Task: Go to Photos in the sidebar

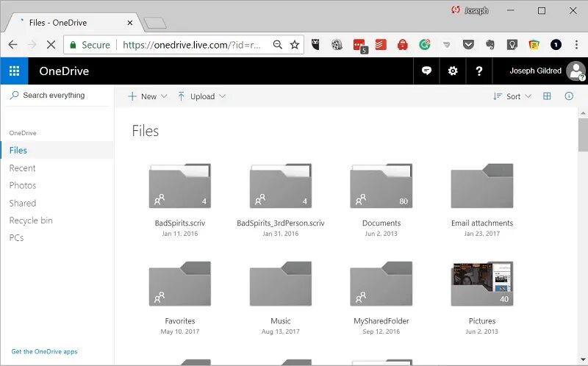Action: [23, 185]
